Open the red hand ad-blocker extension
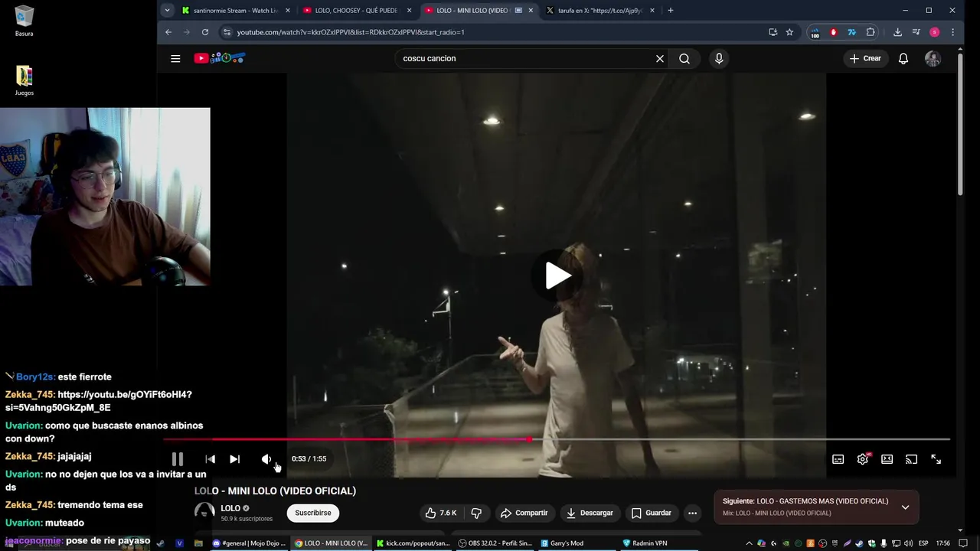Image resolution: width=980 pixels, height=551 pixels. point(833,32)
